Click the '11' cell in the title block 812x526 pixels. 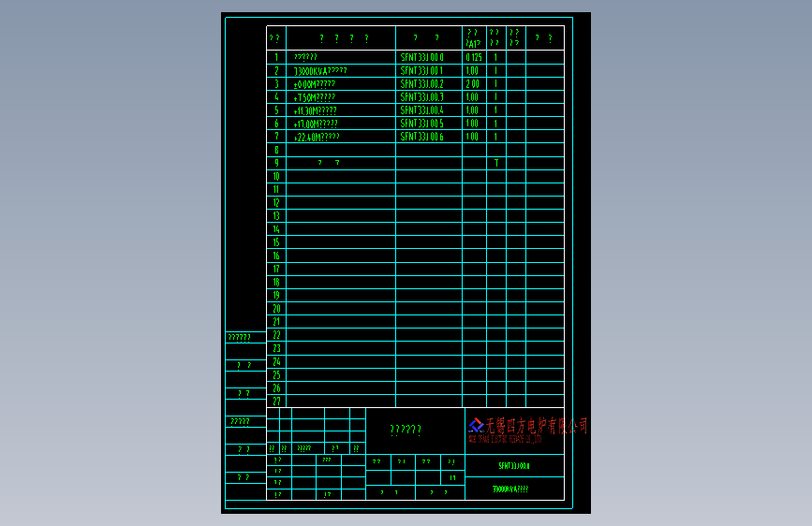click(x=452, y=478)
